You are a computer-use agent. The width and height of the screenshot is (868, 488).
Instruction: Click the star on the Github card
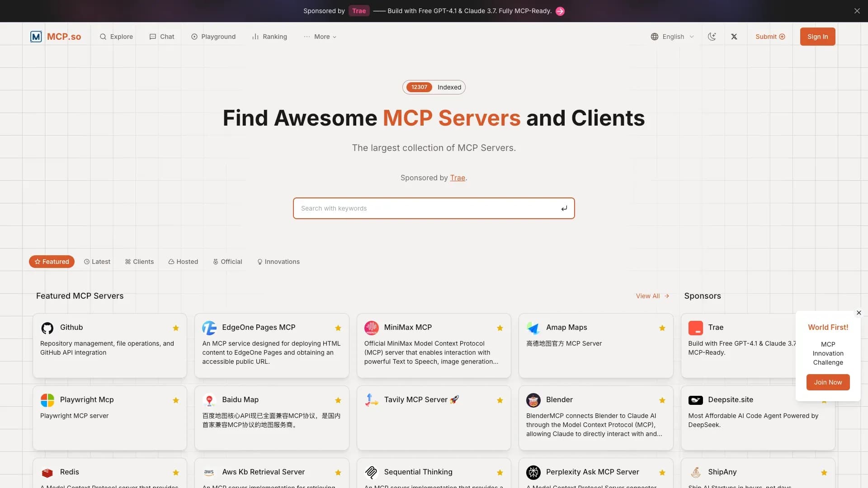(x=176, y=328)
